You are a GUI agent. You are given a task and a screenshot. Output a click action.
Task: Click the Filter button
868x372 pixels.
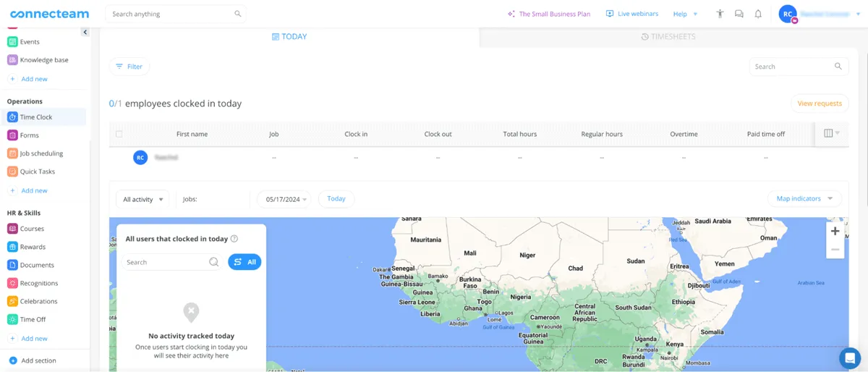129,67
